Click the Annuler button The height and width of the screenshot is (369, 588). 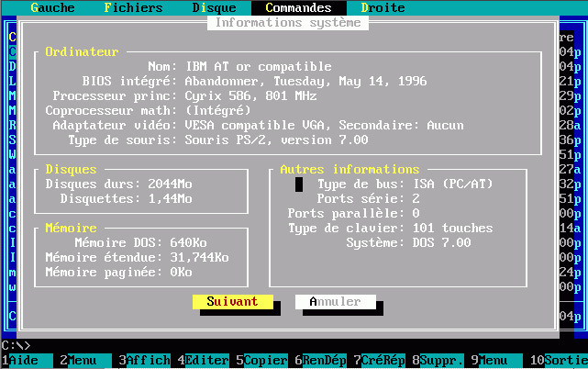coord(335,301)
